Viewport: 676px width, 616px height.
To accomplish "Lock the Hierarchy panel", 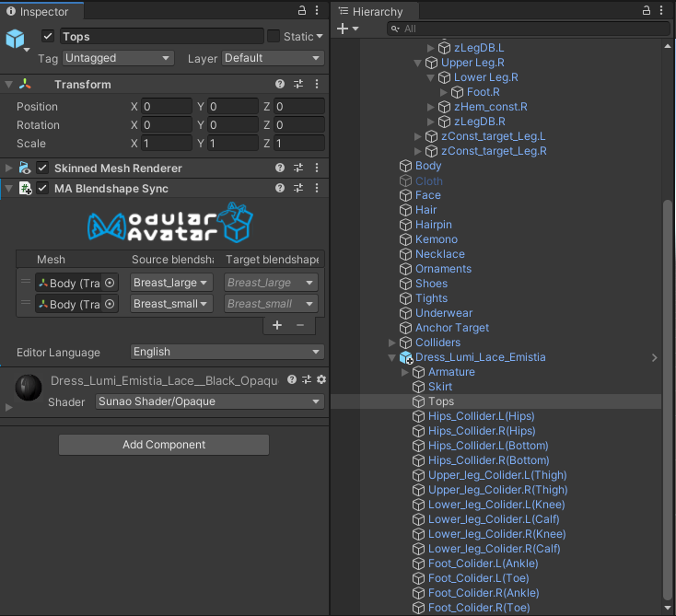I will click(x=647, y=10).
